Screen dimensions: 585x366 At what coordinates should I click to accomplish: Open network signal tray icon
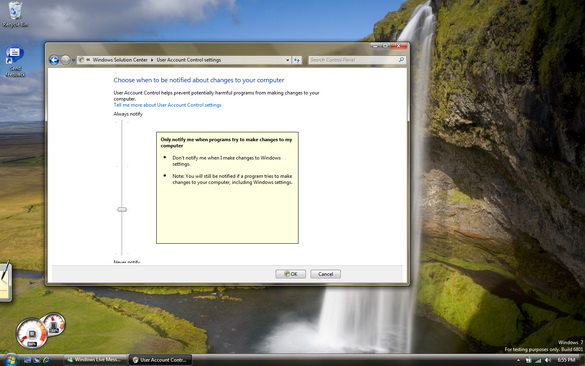click(x=538, y=360)
